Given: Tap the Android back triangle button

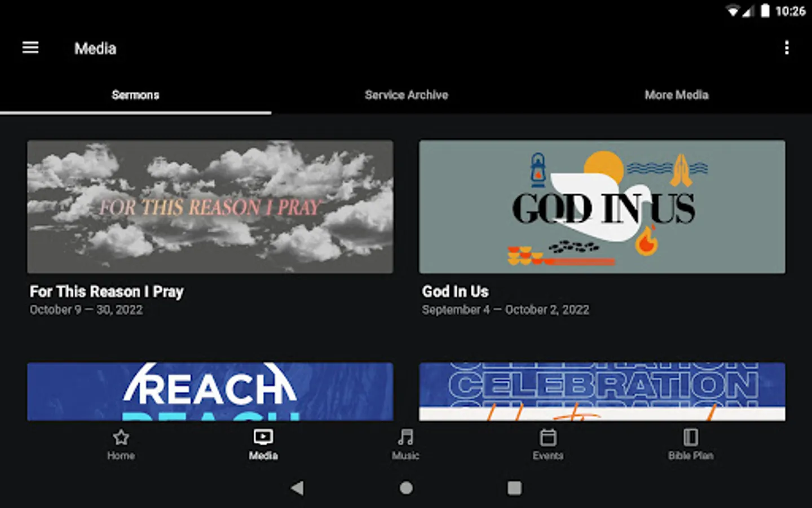Looking at the screenshot, I should pos(297,488).
